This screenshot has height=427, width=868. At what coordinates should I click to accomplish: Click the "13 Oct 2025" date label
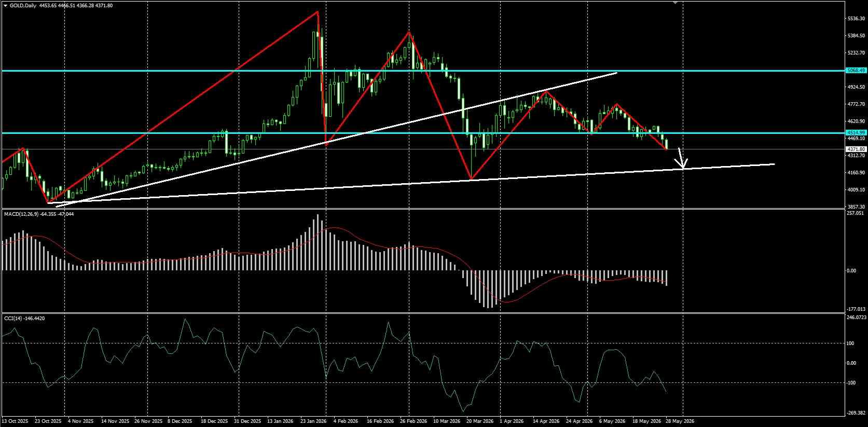click(x=16, y=421)
